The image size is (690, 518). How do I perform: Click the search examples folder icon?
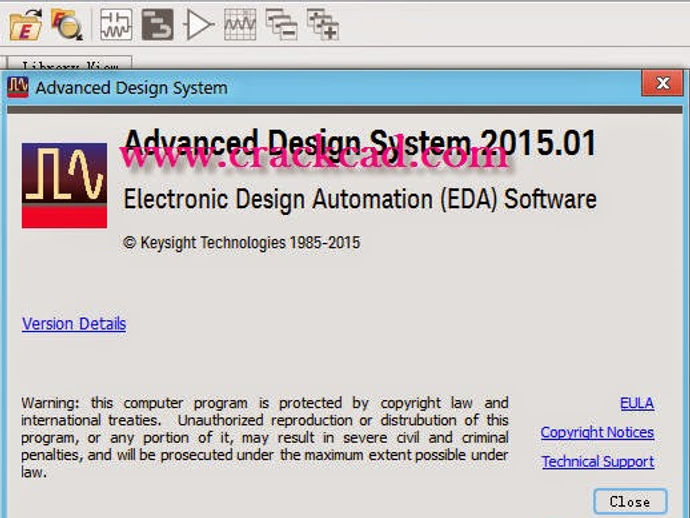coord(66,26)
